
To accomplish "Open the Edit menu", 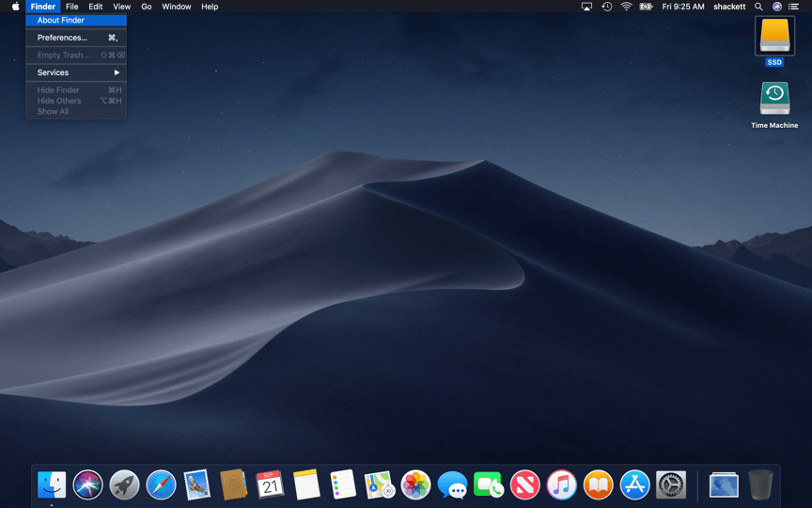I will (x=95, y=7).
